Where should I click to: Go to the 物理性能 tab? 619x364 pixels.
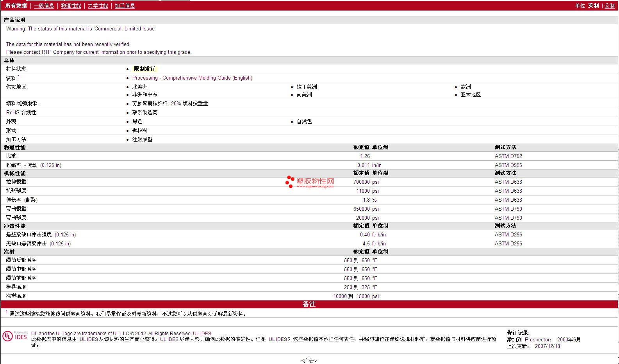[x=71, y=5]
